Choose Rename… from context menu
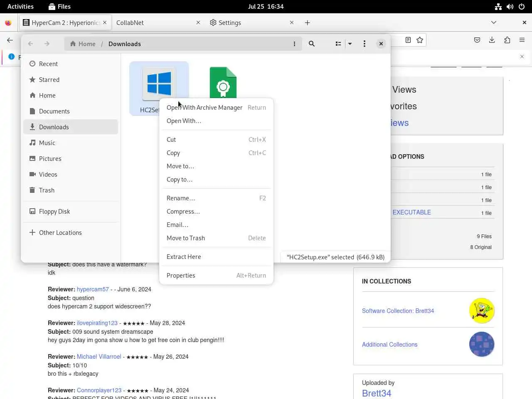Image resolution: width=532 pixels, height=399 pixels. [x=216, y=198]
